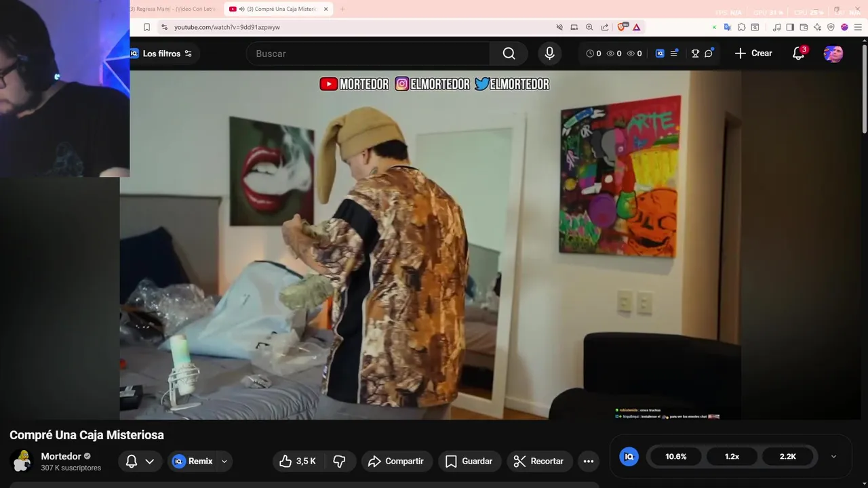Click the Crear button
This screenshot has width=868, height=488.
click(753, 54)
